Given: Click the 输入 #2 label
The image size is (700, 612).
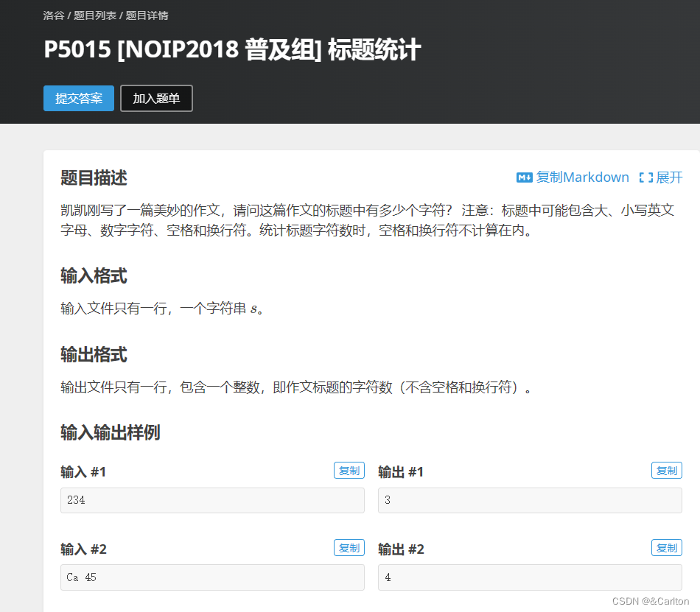Looking at the screenshot, I should pyautogui.click(x=83, y=549).
